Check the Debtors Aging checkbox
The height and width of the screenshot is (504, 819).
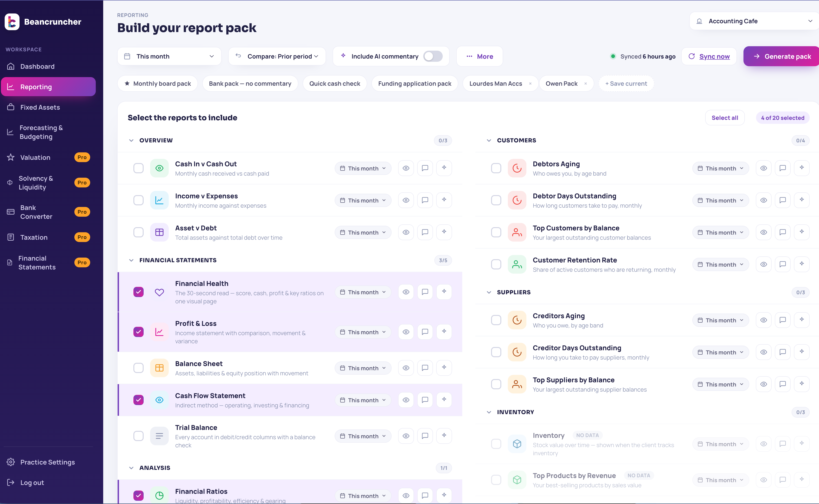(x=496, y=168)
